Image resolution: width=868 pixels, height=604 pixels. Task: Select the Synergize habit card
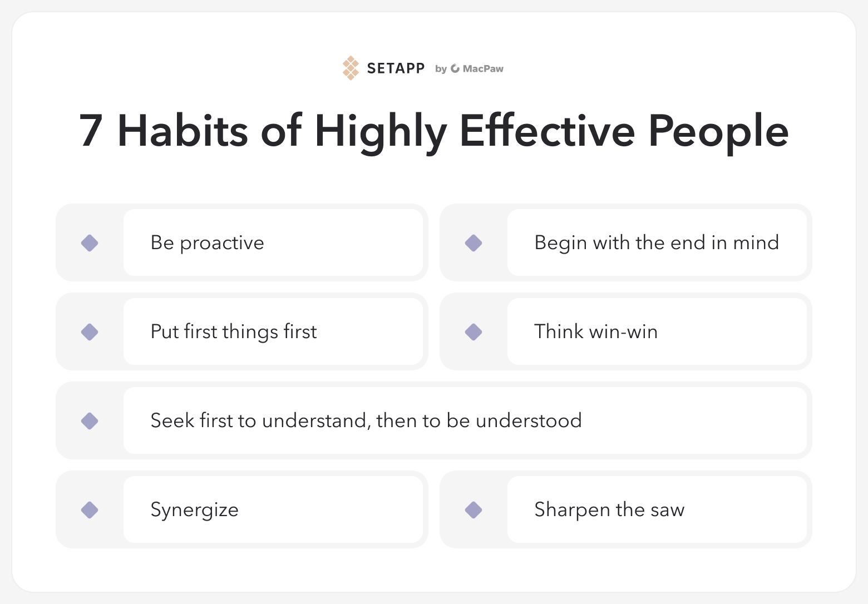[x=273, y=509]
